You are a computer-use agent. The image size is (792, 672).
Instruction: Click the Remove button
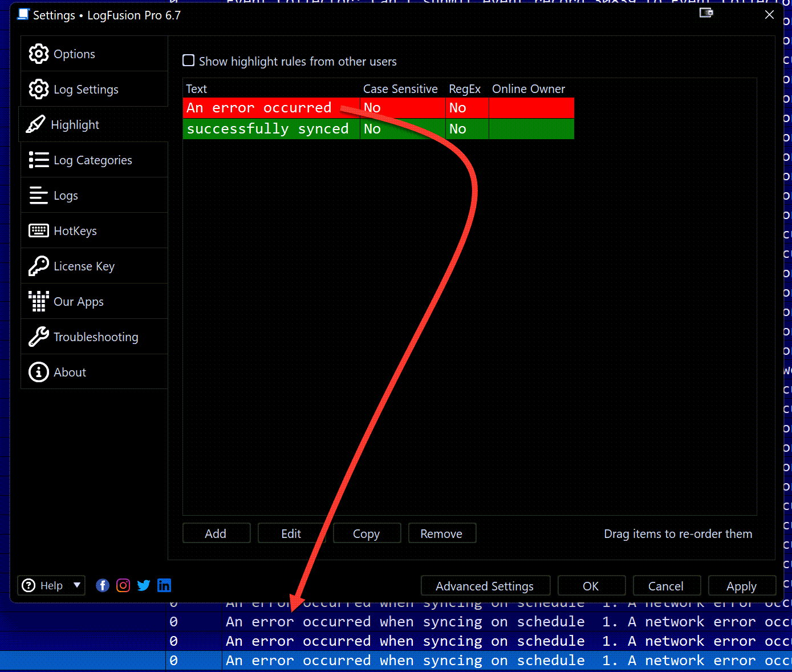(441, 534)
